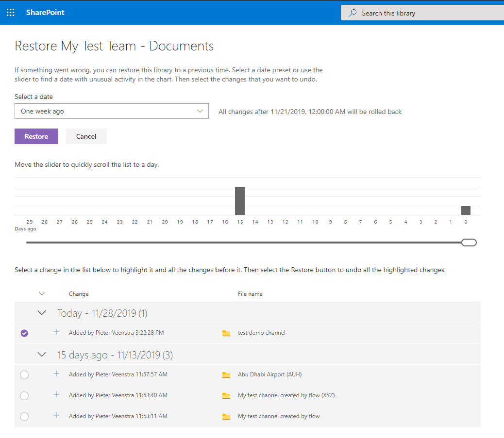Click the 15 label on the days-ago axis
The image size is (504, 438).
pos(240,222)
